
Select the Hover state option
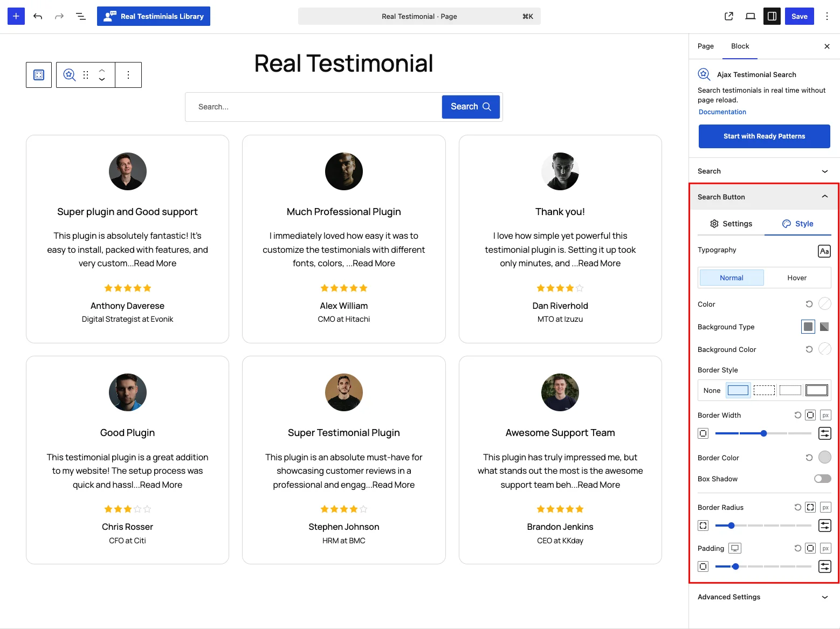(797, 278)
